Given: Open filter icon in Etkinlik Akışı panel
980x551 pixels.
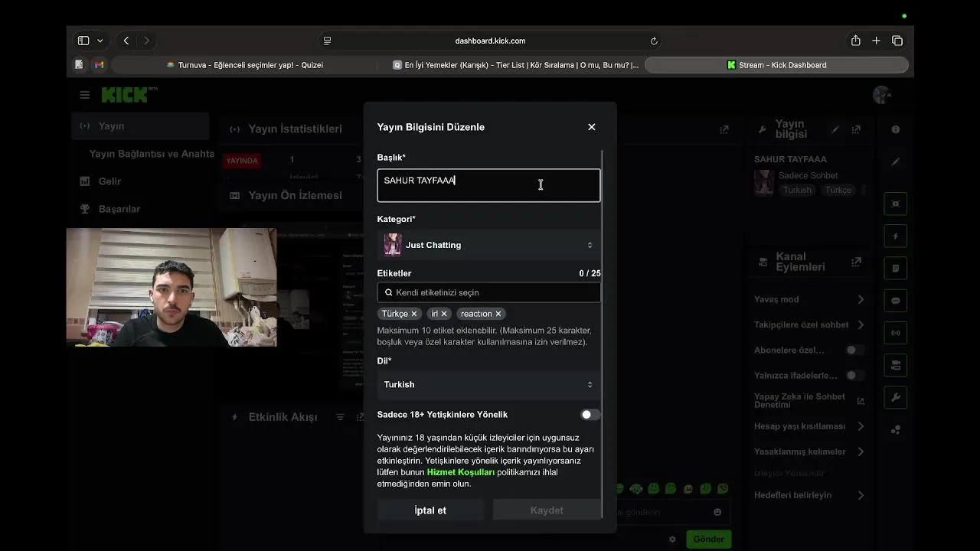Looking at the screenshot, I should (x=340, y=417).
